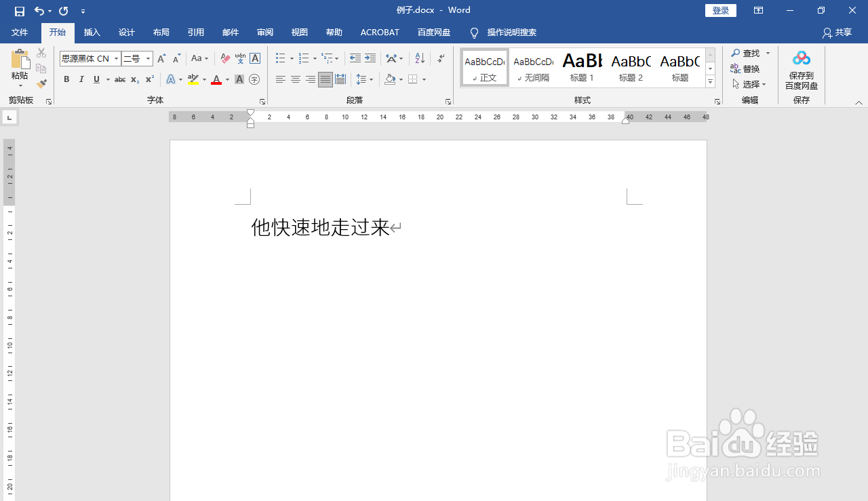Click the Cut scissors icon
868x501 pixels.
tap(41, 53)
